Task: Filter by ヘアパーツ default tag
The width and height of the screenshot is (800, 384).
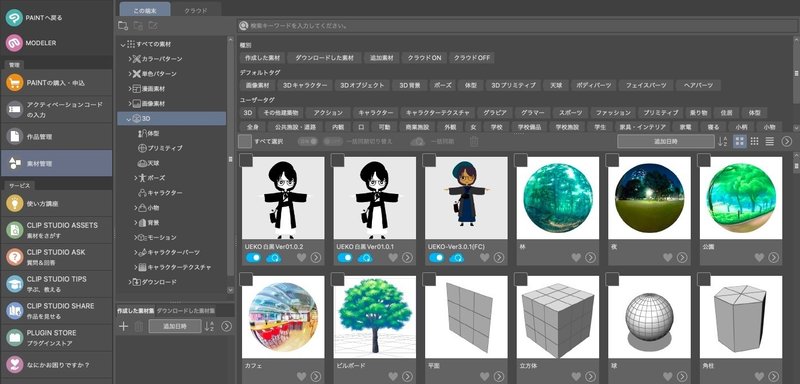Action: [698, 86]
